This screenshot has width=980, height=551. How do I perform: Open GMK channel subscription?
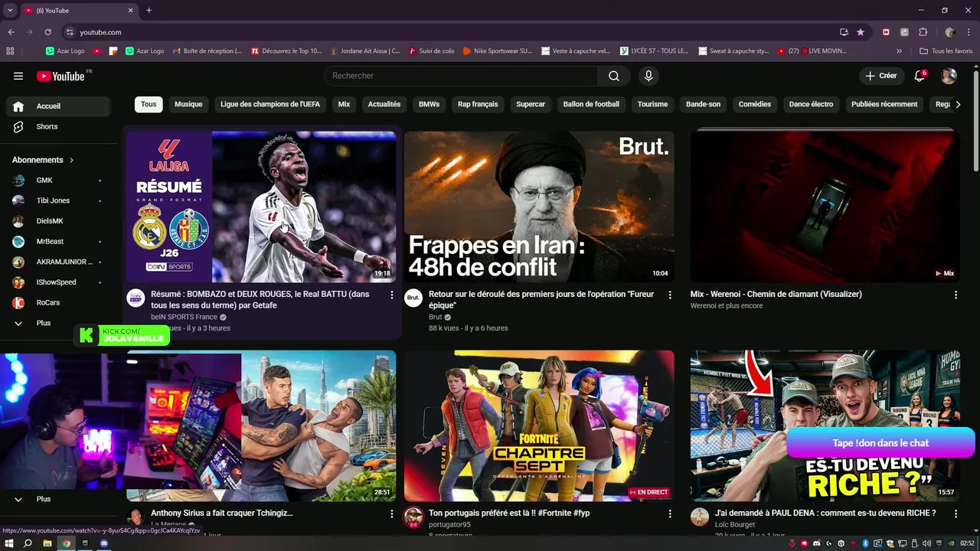(x=58, y=181)
